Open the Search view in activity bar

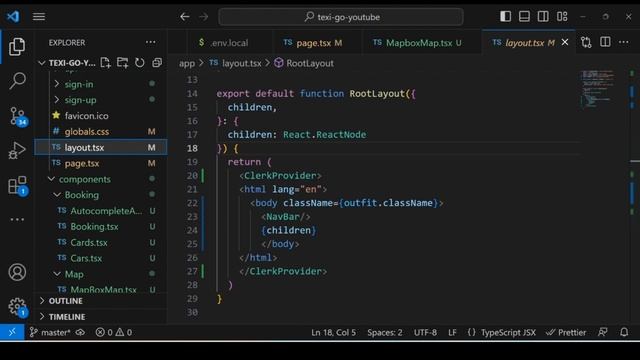[17, 81]
